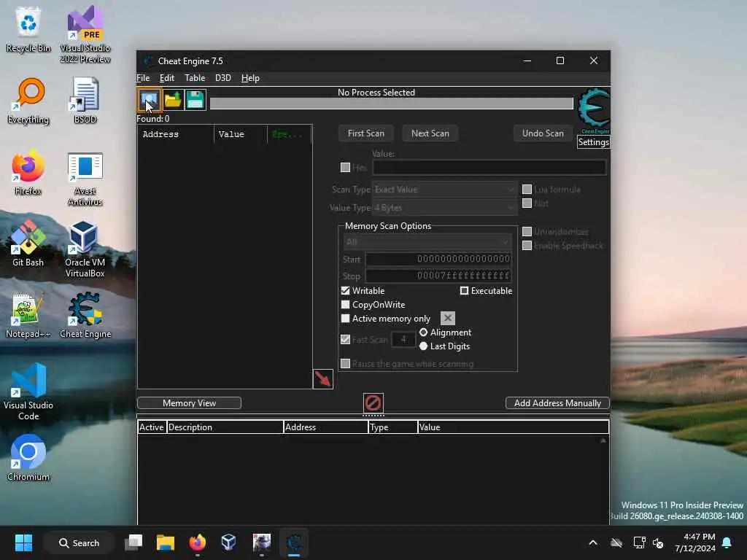747x560 pixels.
Task: Open the Table menu
Action: point(195,78)
